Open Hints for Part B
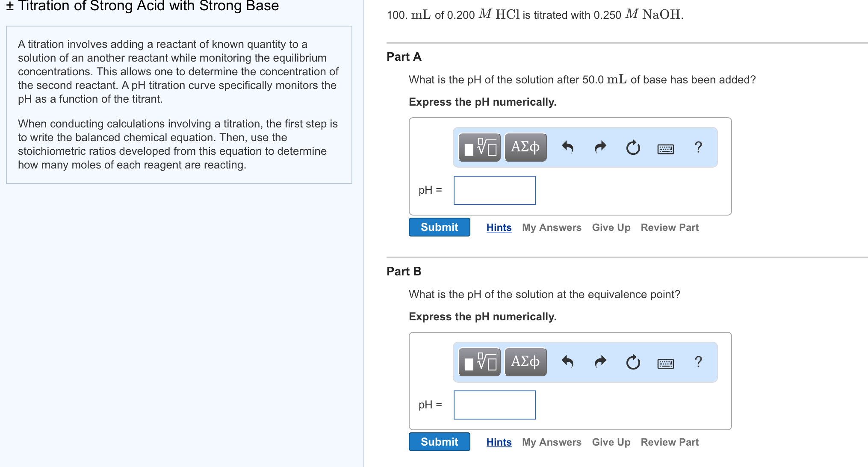 pyautogui.click(x=499, y=442)
